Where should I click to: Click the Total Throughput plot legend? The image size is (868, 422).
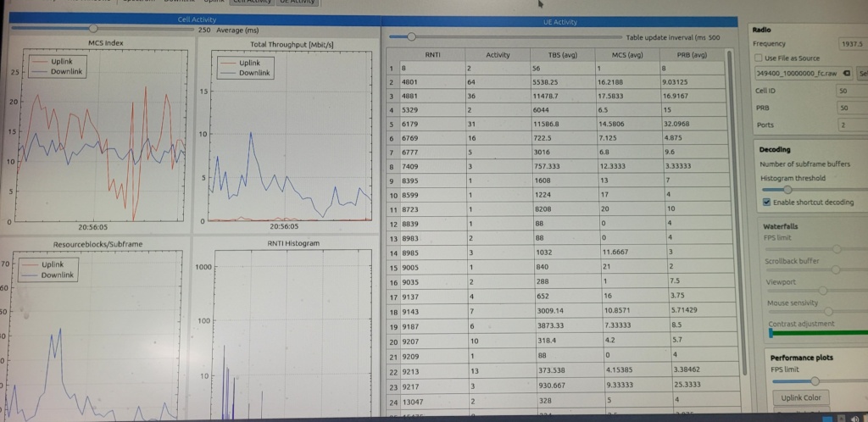pos(246,68)
